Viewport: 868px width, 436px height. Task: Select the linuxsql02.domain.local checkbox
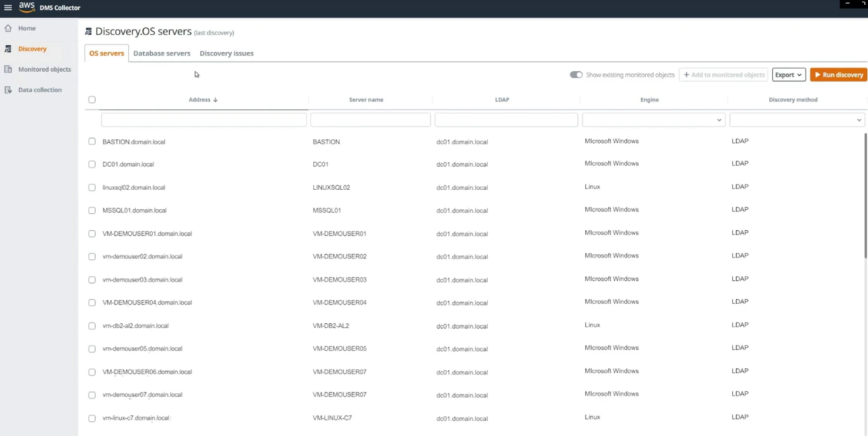tap(92, 187)
